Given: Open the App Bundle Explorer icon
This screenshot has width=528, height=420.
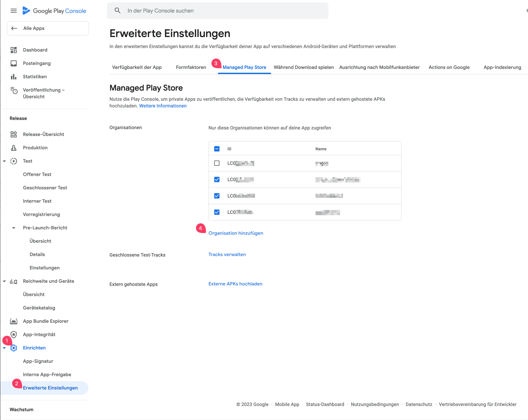Looking at the screenshot, I should (x=14, y=321).
